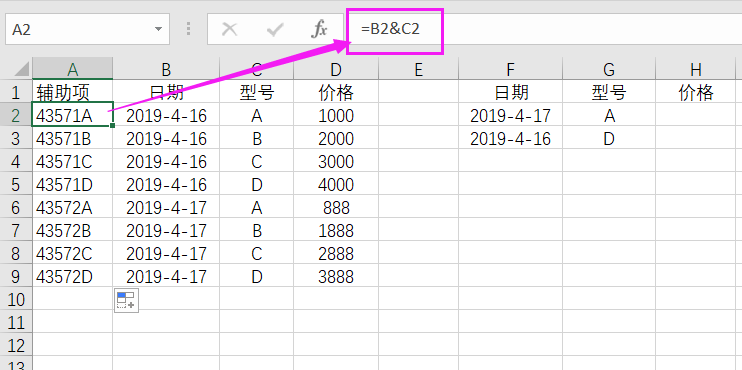This screenshot has width=742, height=370.
Task: Click price cell 1000
Action: 336,115
